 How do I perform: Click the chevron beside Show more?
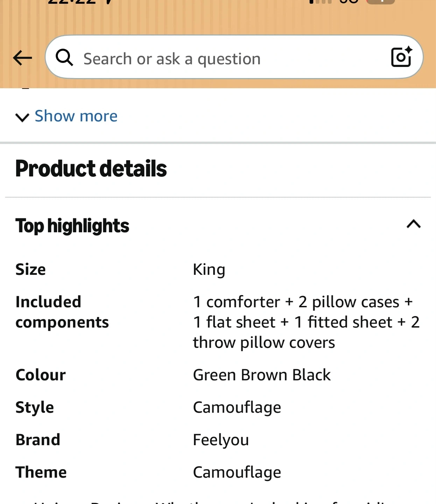tap(22, 117)
